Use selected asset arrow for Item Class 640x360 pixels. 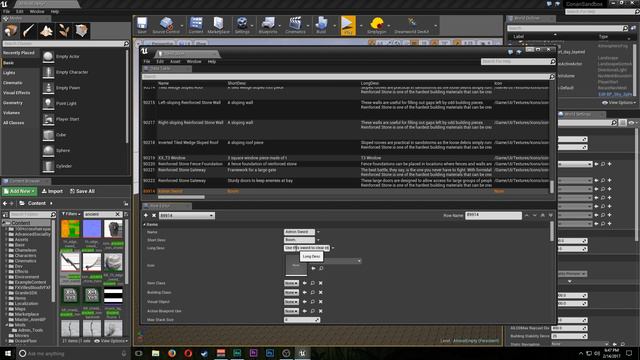click(x=304, y=283)
